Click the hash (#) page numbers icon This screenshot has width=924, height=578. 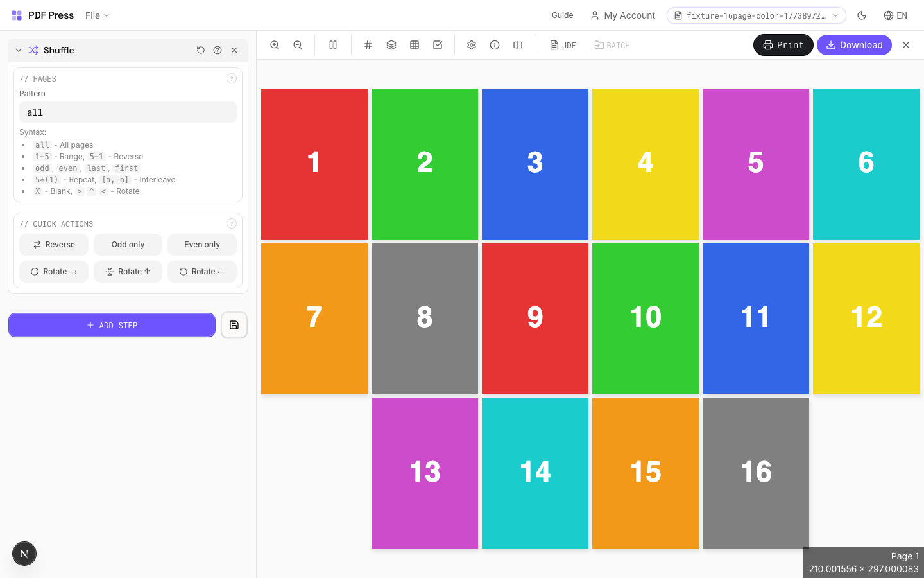pyautogui.click(x=368, y=45)
